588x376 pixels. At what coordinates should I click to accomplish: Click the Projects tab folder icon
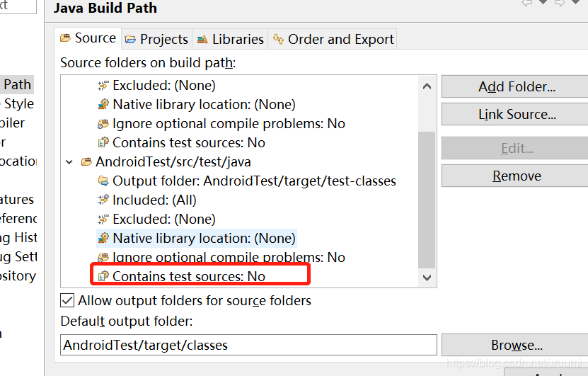click(130, 39)
